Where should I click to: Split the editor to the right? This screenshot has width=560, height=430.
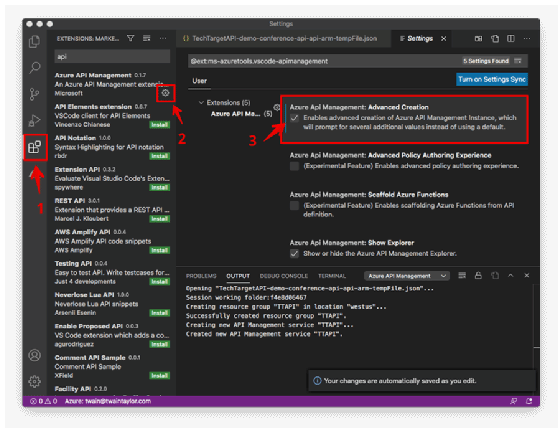click(x=511, y=39)
